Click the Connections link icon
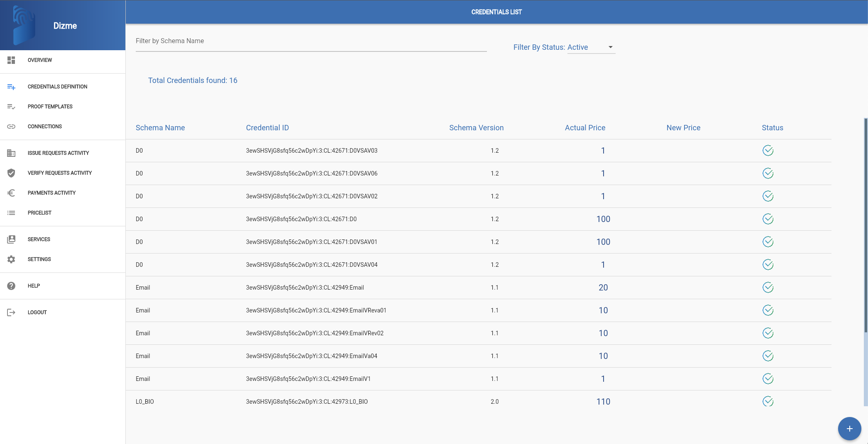The height and width of the screenshot is (444, 868). [11, 127]
